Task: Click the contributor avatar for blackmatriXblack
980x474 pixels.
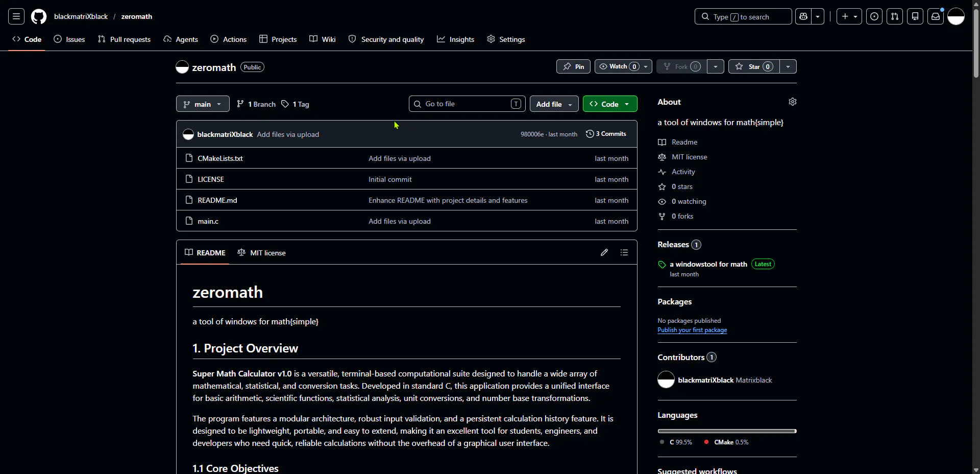Action: (666, 380)
